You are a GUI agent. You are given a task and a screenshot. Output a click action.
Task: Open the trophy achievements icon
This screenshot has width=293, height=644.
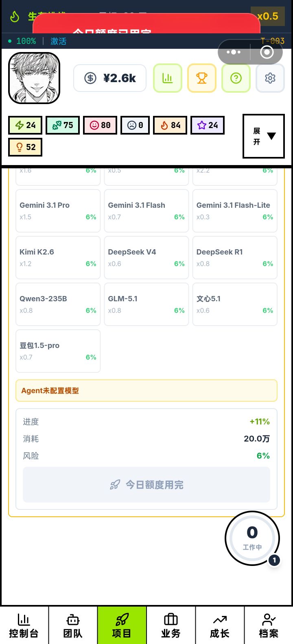pyautogui.click(x=202, y=78)
